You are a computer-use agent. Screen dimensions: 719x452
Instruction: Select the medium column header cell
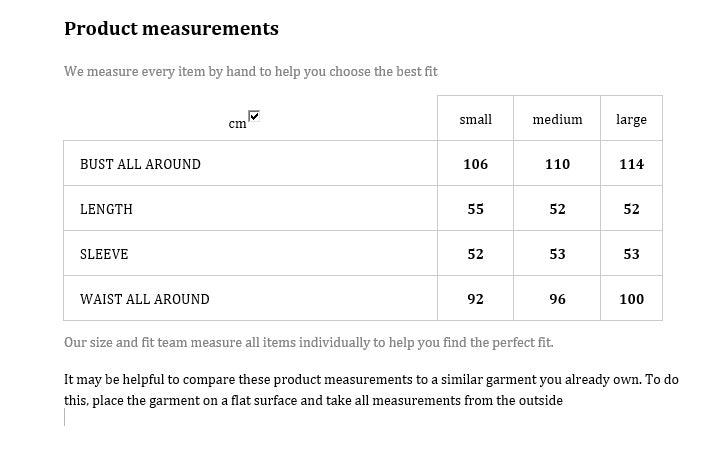click(557, 119)
